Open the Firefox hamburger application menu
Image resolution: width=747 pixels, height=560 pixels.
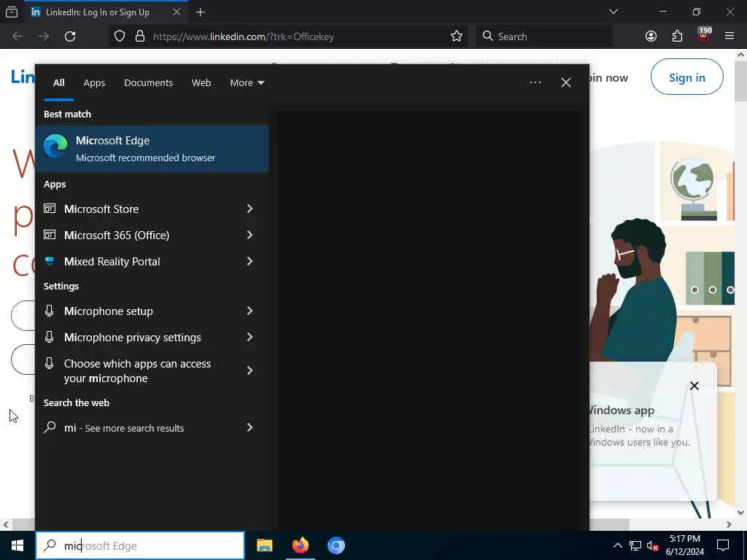729,36
